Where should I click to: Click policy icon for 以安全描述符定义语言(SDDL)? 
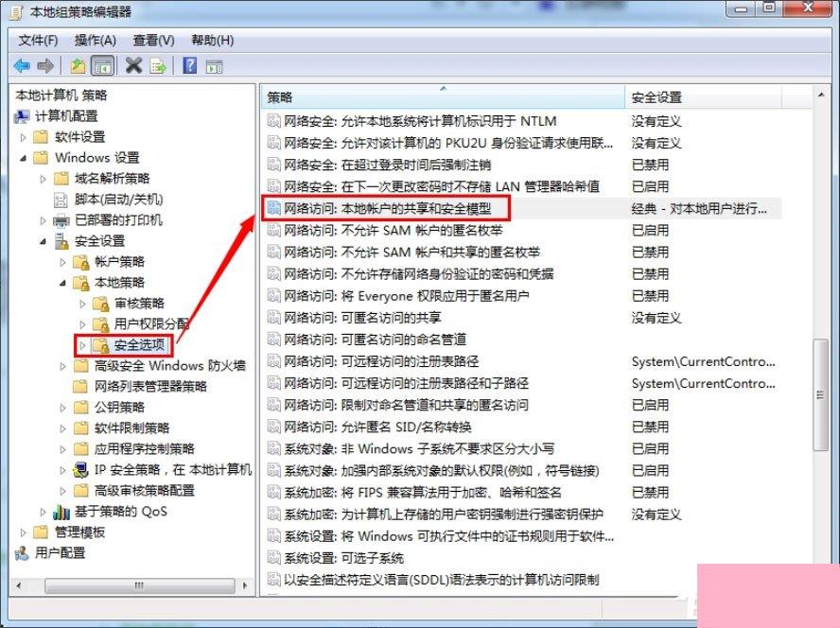tap(273, 580)
